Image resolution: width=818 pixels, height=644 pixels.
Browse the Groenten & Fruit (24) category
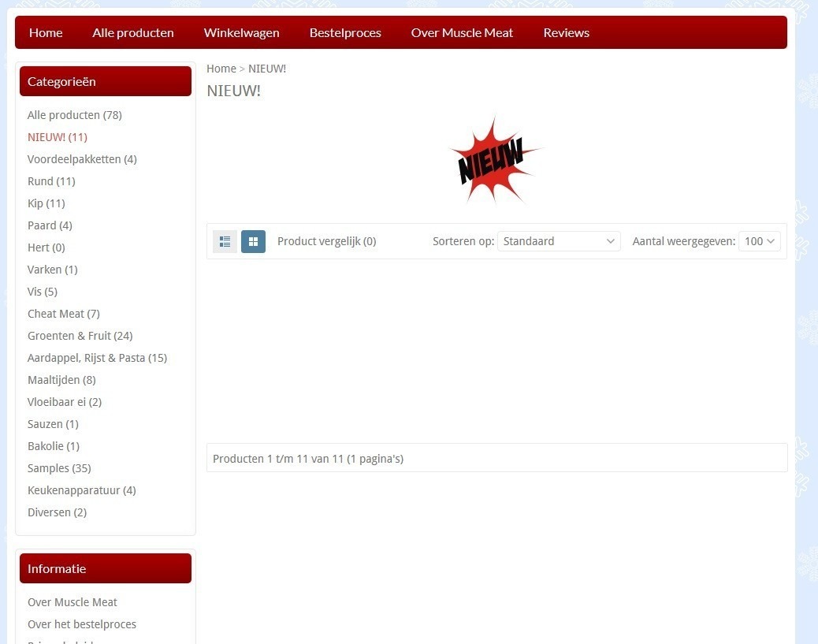80,336
